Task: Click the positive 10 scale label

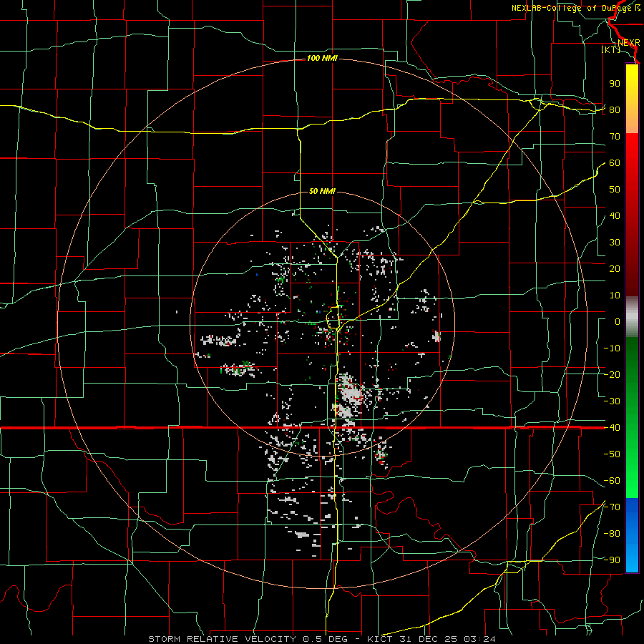Action: (x=615, y=296)
